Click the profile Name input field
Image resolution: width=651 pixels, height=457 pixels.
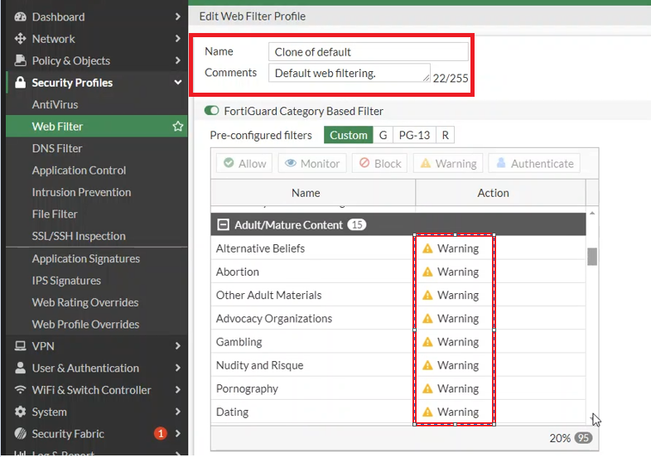368,52
